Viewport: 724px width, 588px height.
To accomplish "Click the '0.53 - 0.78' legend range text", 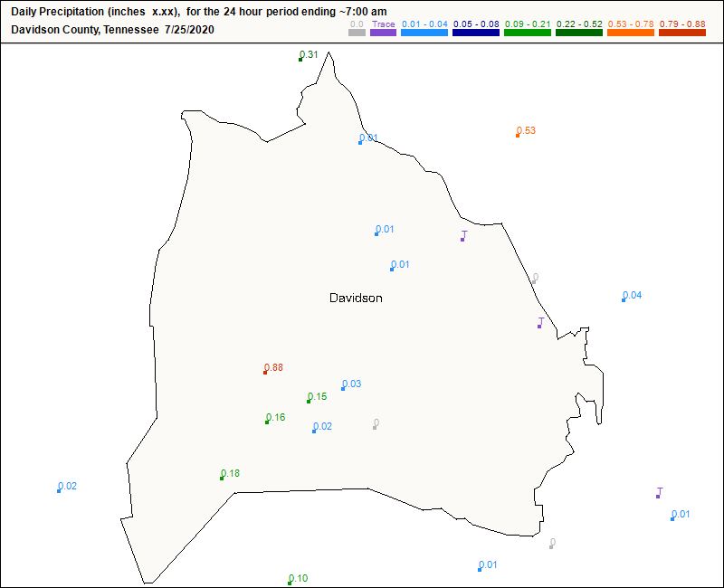I will pos(631,24).
